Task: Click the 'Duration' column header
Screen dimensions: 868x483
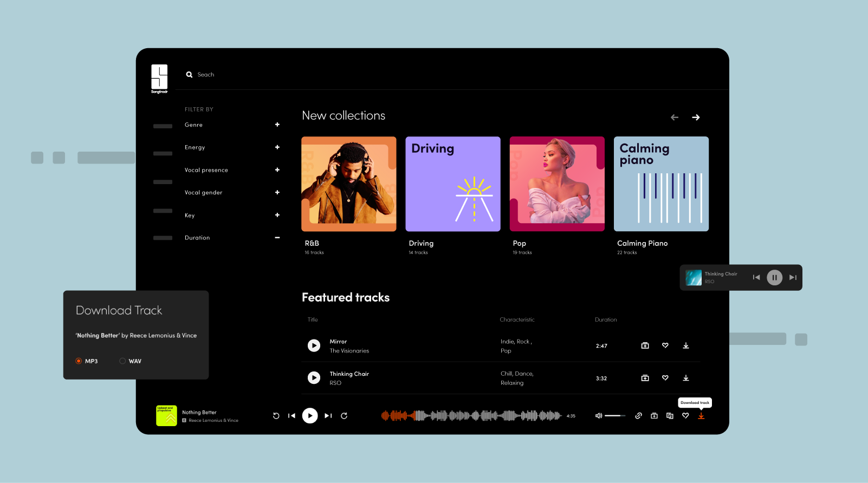Action: click(x=606, y=319)
